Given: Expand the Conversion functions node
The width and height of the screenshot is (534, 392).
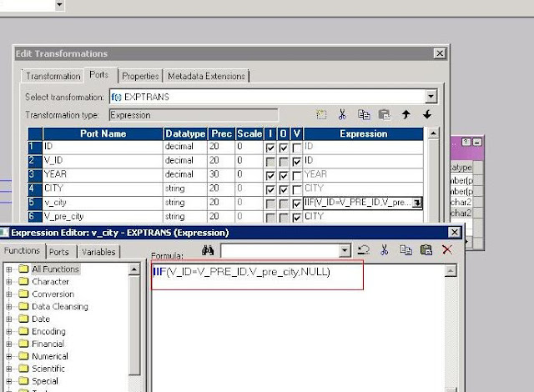Looking at the screenshot, I should pos(9,294).
